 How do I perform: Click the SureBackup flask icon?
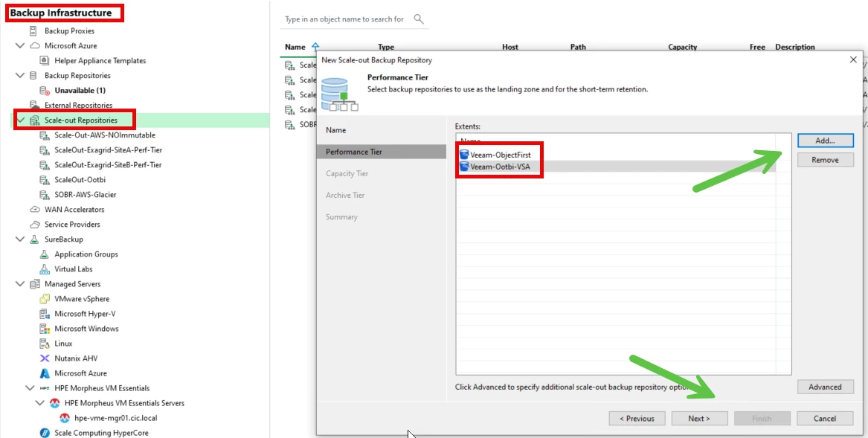click(x=34, y=239)
